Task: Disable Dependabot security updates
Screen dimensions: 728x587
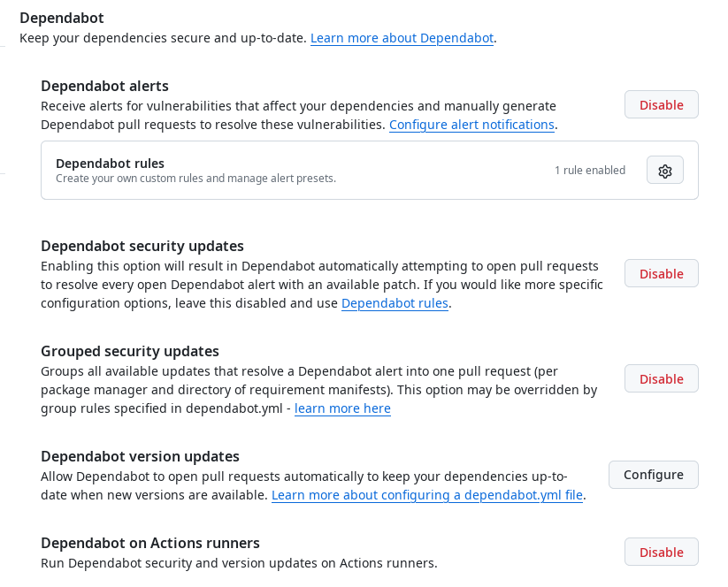Action: 661,274
